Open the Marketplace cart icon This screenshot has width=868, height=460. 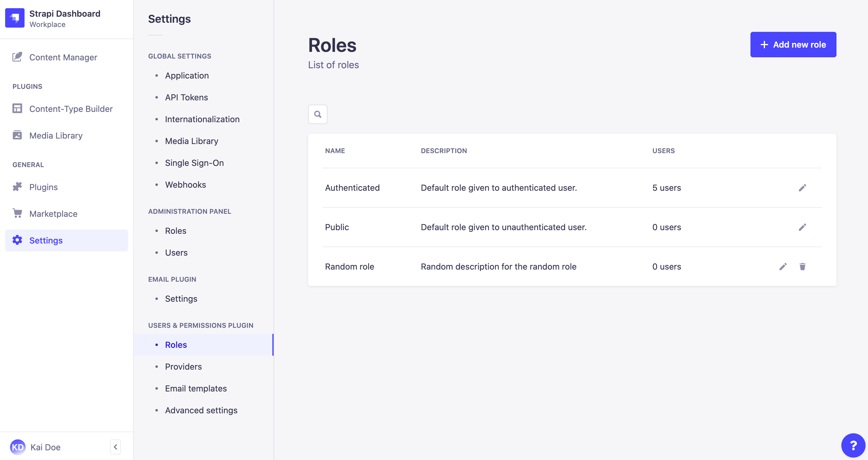pyautogui.click(x=17, y=213)
